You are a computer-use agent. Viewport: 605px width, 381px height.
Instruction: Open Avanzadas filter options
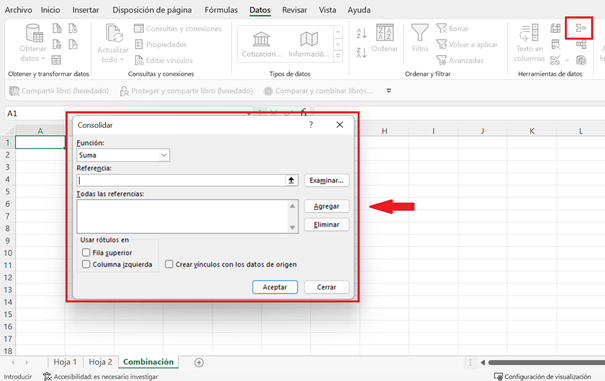click(460, 60)
